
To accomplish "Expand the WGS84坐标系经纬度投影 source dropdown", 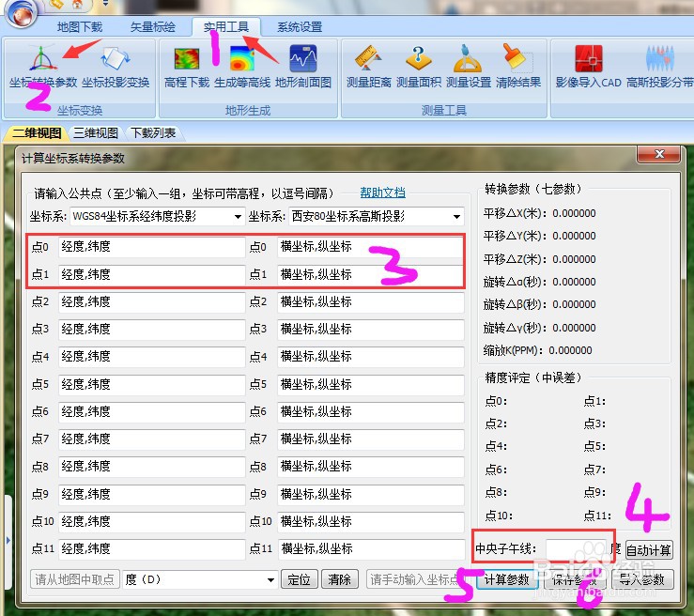I will point(238,216).
